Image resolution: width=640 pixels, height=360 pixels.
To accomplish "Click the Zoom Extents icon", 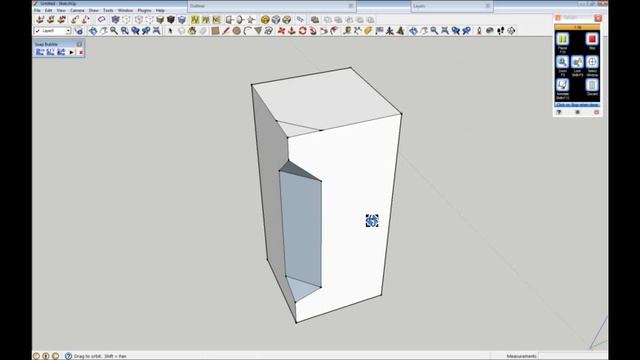I will 156,31.
